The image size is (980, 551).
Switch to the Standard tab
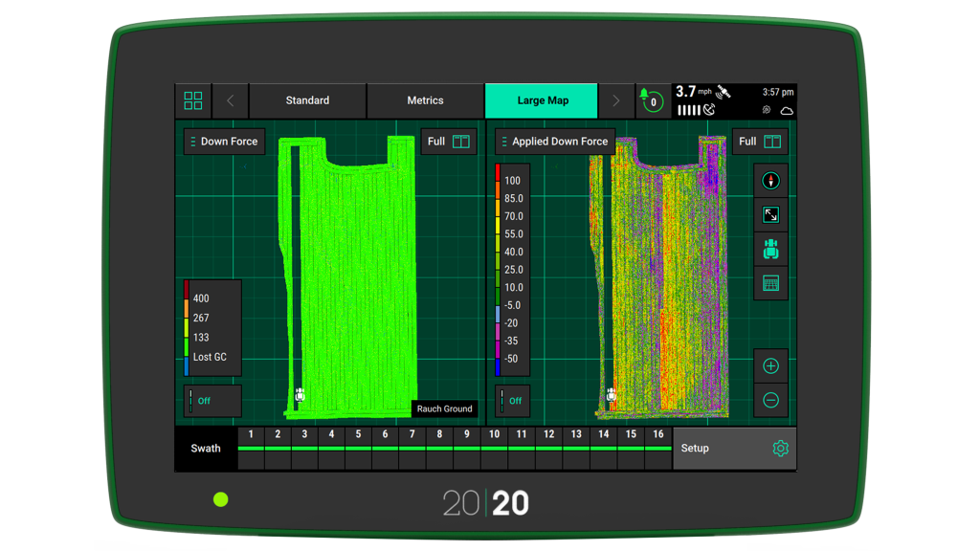click(307, 100)
